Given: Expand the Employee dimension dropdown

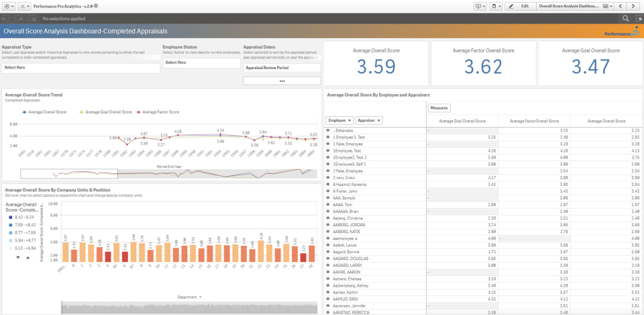Looking at the screenshot, I should point(339,120).
